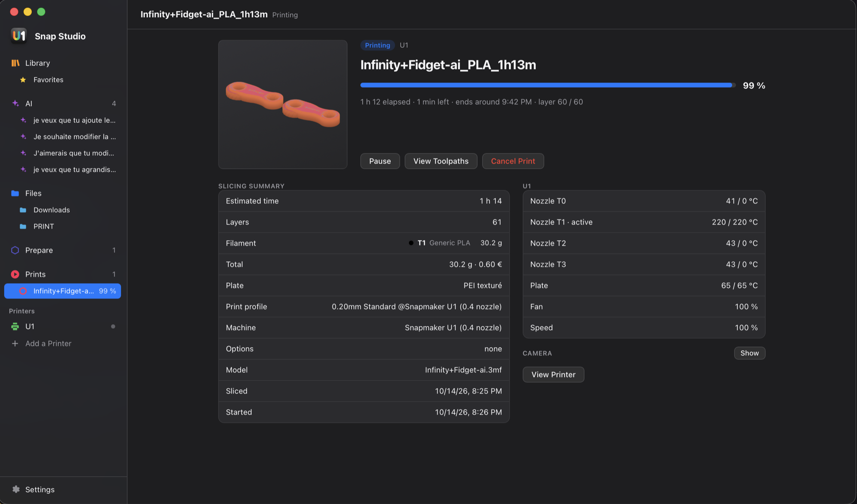Click the U1 printer icon in sidebar
This screenshot has height=504, width=857.
(15, 326)
